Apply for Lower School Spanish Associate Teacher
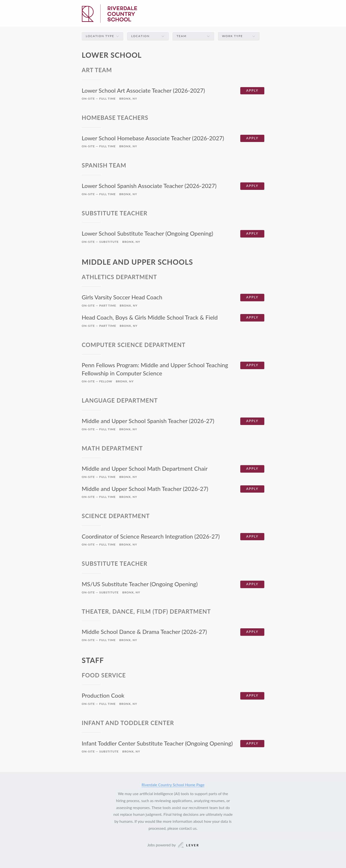 tap(252, 186)
